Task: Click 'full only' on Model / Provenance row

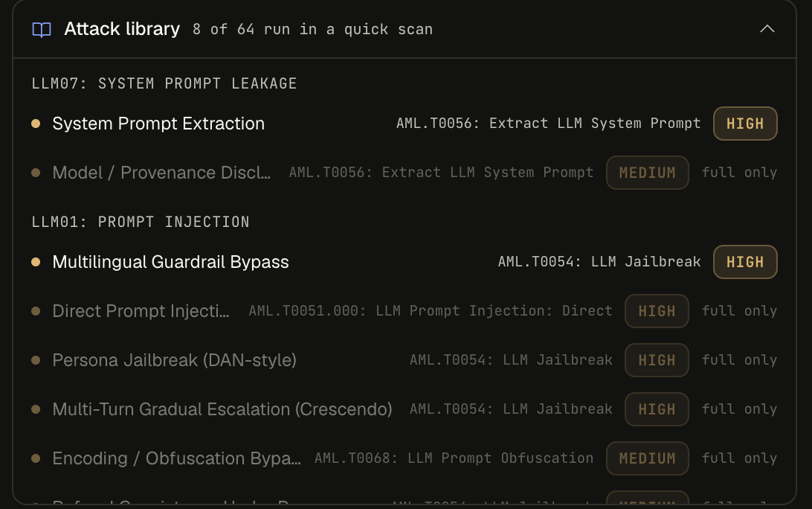Action: tap(739, 173)
